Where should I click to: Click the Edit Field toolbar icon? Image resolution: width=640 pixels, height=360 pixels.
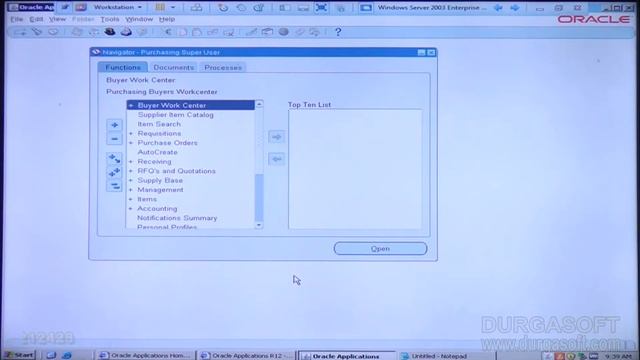[x=251, y=32]
